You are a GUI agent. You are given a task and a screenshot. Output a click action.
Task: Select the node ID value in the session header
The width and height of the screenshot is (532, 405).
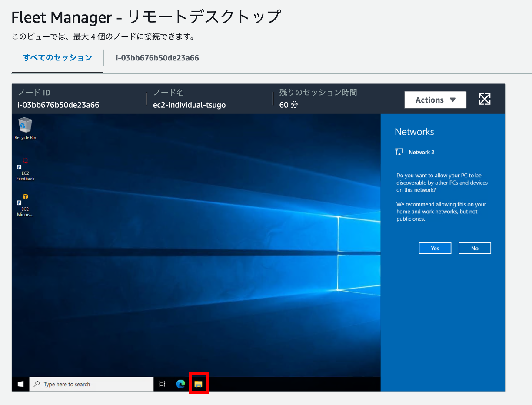pos(59,105)
